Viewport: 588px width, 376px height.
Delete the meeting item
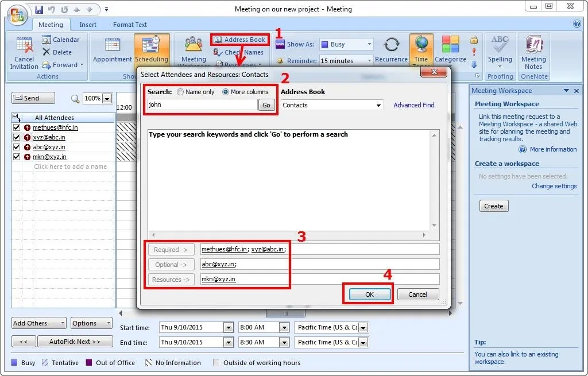coord(57,52)
